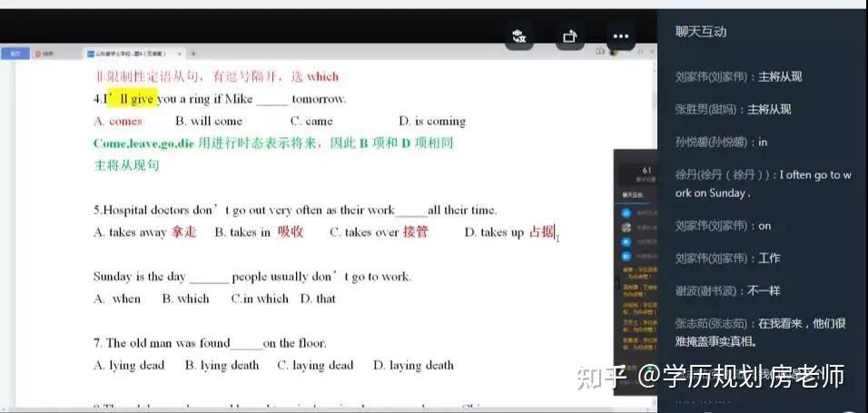Screen dimensions: 868x413
Task: Click 刘家伟's first 主将从现 chat message
Action: click(738, 76)
